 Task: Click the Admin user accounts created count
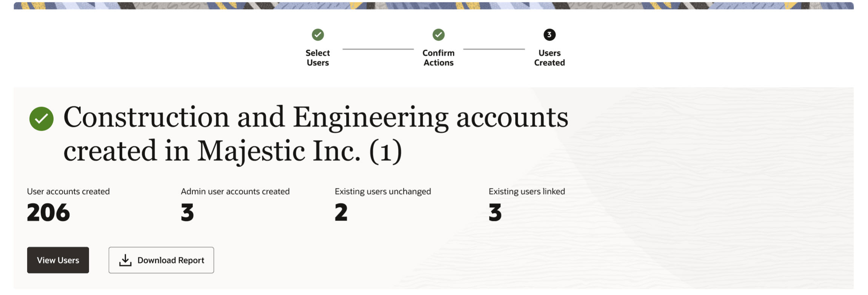(187, 212)
